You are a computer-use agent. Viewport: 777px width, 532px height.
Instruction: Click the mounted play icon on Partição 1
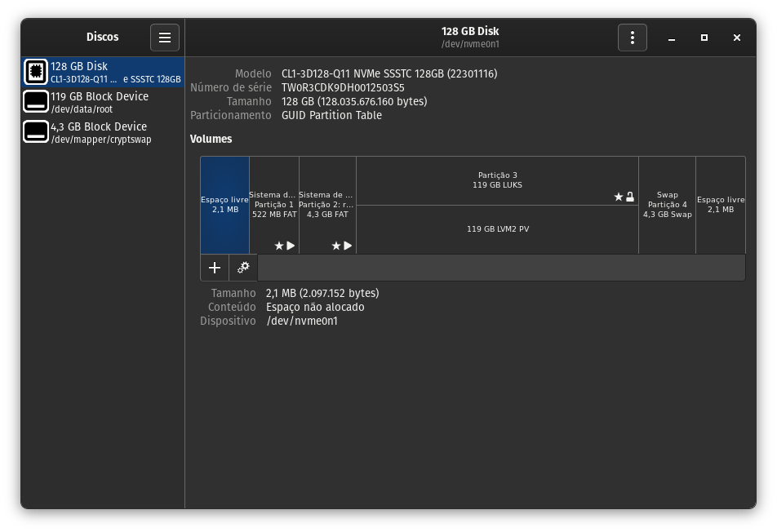[x=291, y=246]
